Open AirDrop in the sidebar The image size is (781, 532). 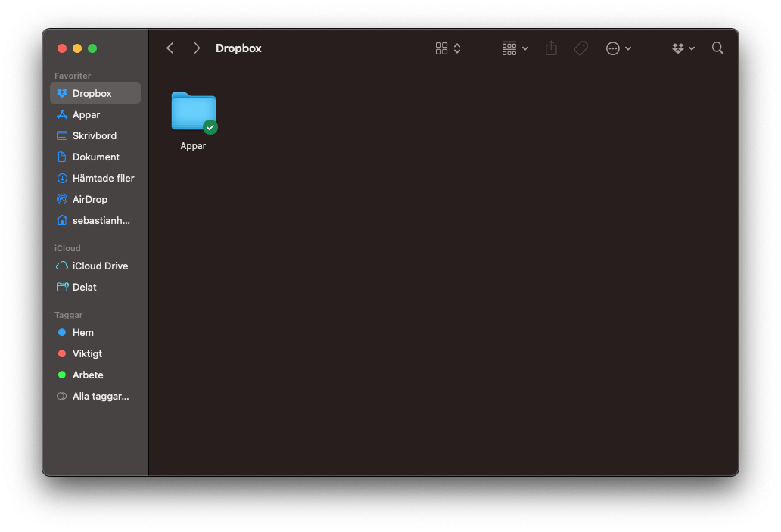coord(95,199)
